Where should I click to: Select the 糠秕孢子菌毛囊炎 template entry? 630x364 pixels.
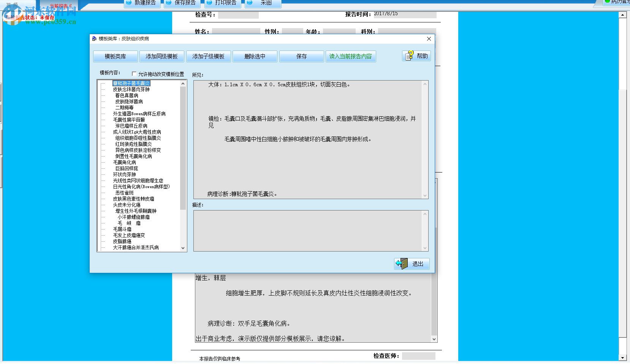[131, 83]
